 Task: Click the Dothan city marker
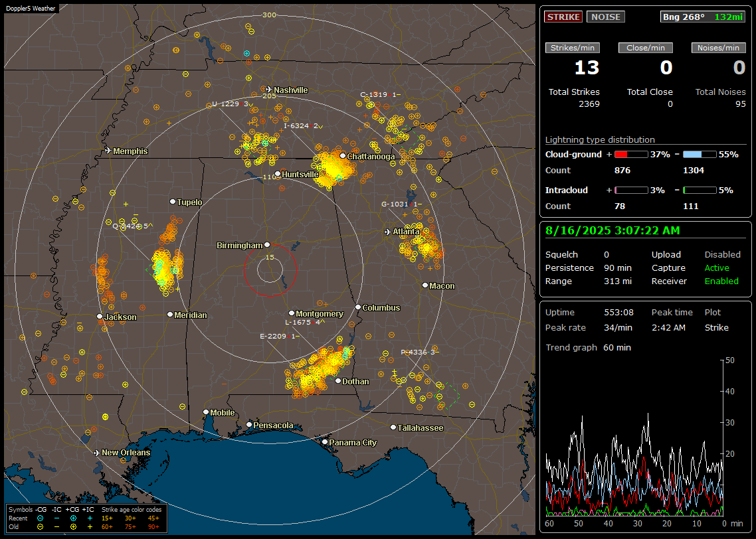coord(338,380)
